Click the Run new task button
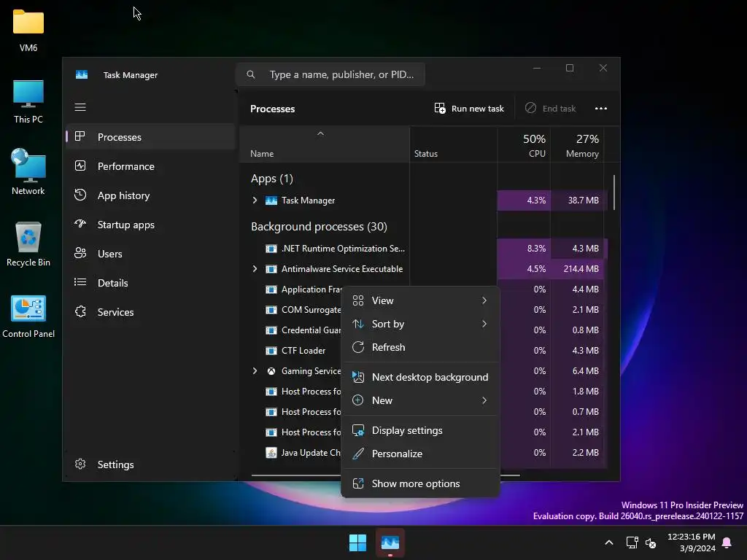 point(469,109)
